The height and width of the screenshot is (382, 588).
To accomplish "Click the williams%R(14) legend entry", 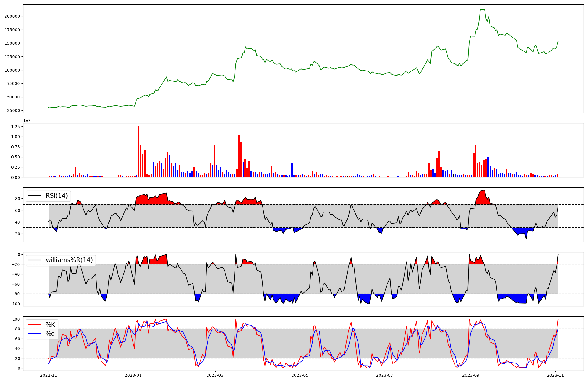I will 69,260.
